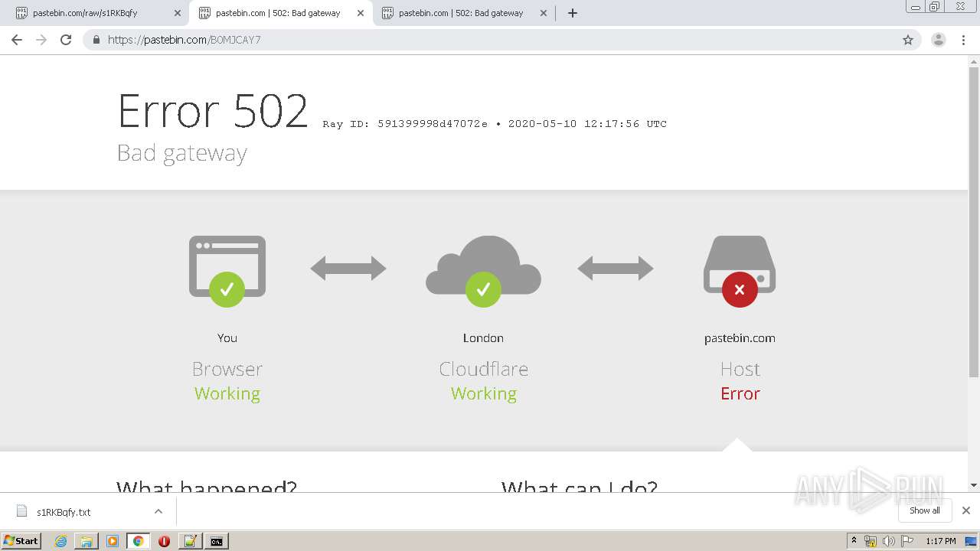Expand options for s1RKBqfy.txt download
Screen dimensions: 980x551
pyautogui.click(x=158, y=511)
